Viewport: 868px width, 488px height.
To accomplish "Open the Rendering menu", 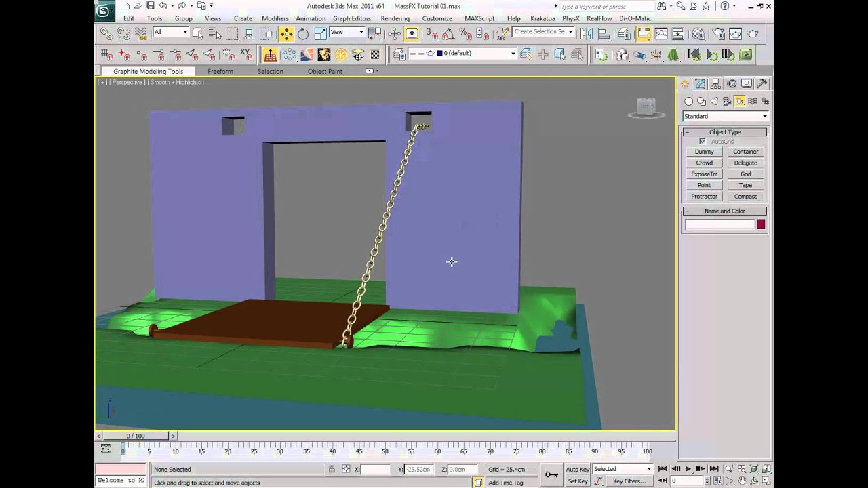I will pyautogui.click(x=395, y=18).
